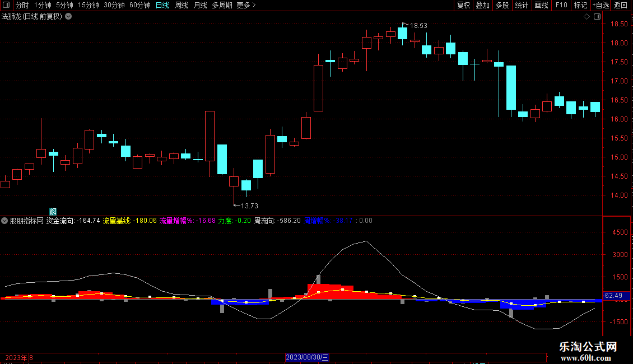Click the 13.73 low price label
The height and width of the screenshot is (364, 633).
tap(249, 206)
